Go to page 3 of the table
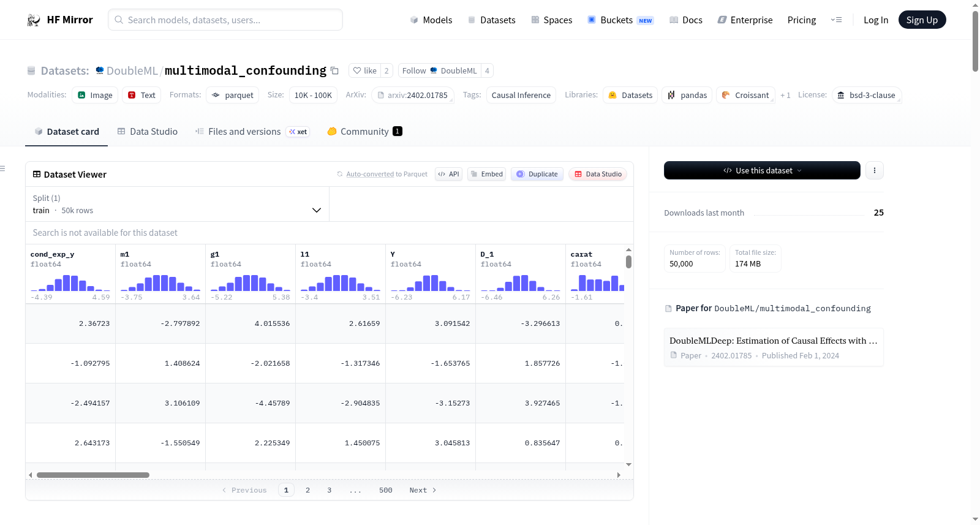 point(329,490)
